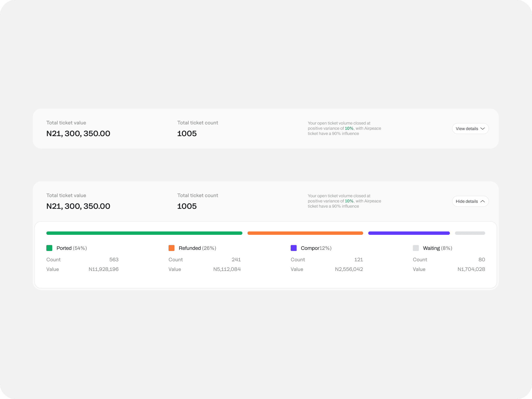Collapse the Hide details button
This screenshot has height=399, width=532.
[x=470, y=201]
